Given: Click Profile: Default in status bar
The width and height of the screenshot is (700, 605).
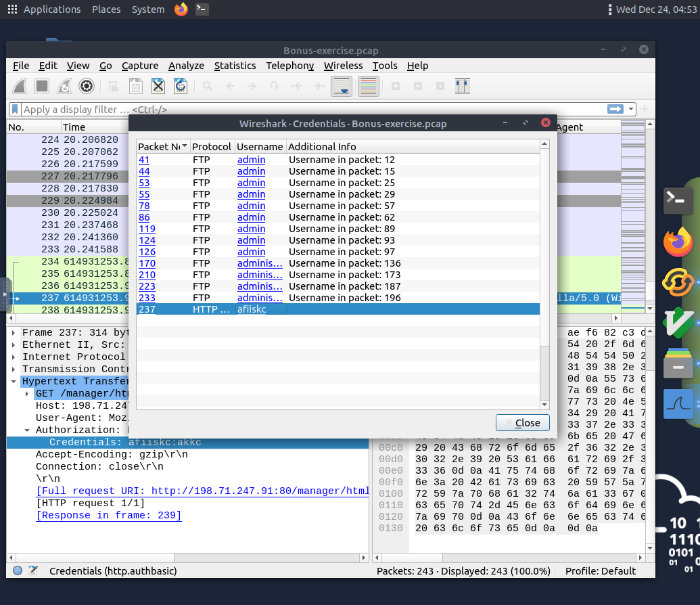Looking at the screenshot, I should click(x=601, y=570).
